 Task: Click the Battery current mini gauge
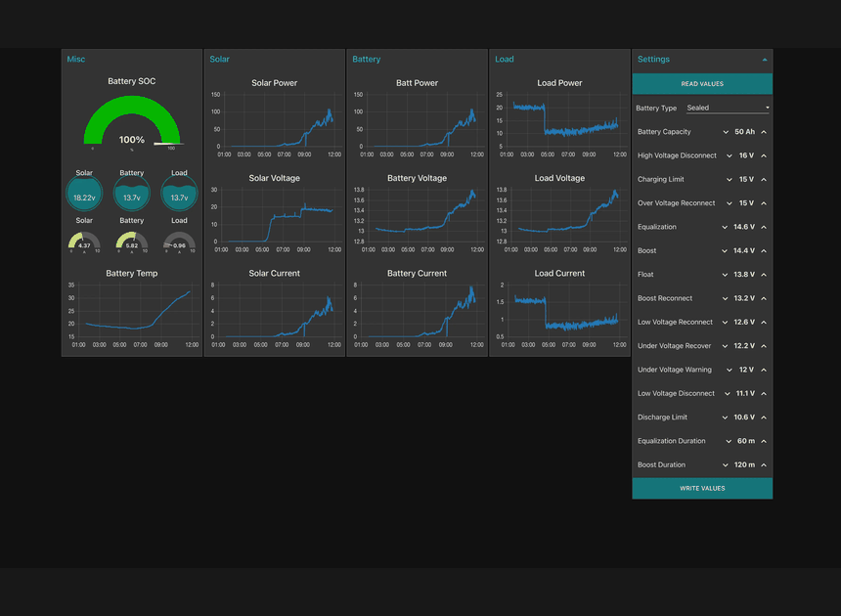click(x=131, y=242)
